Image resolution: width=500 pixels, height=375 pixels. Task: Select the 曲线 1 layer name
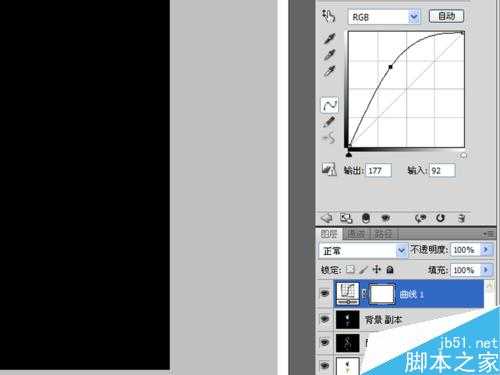pyautogui.click(x=411, y=294)
